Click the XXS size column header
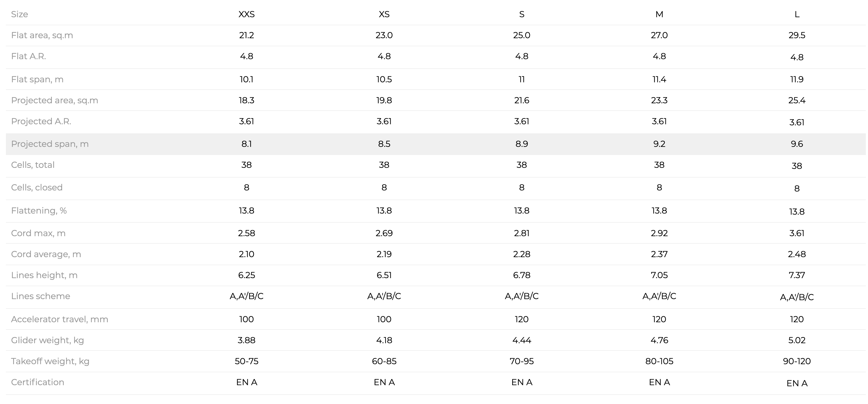Screen dimensions: 868x404 pos(246,14)
